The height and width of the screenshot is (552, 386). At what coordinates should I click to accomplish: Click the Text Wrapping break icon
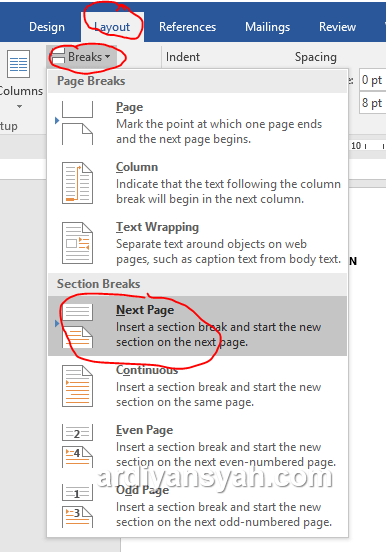coord(77,243)
